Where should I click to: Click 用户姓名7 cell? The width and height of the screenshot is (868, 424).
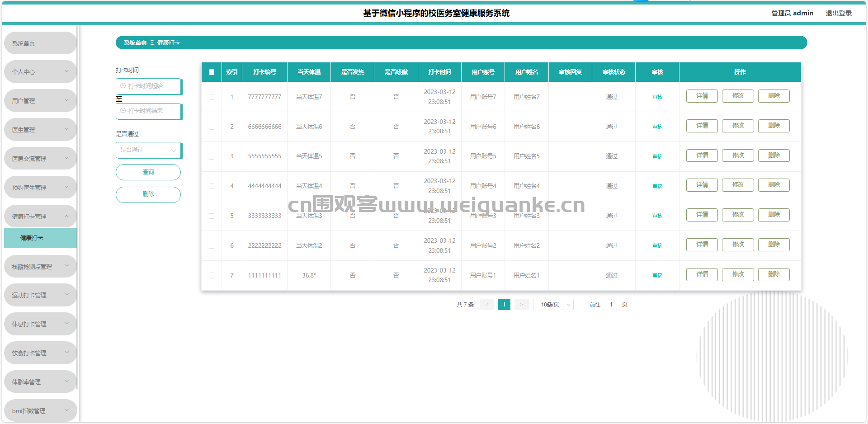[527, 97]
